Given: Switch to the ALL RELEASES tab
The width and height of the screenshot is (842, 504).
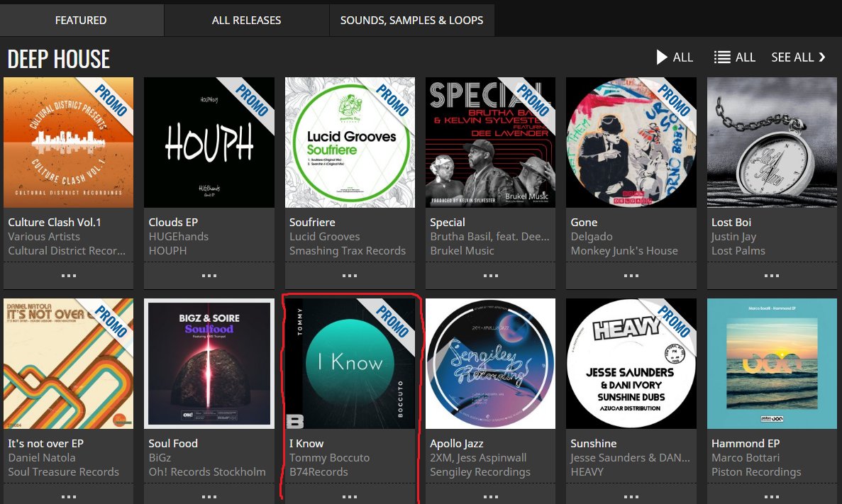Looking at the screenshot, I should point(246,21).
